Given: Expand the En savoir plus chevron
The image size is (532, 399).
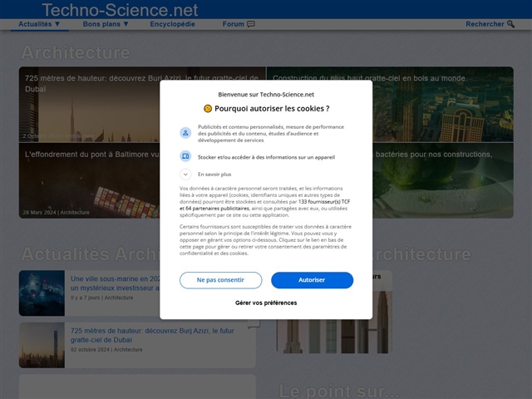Looking at the screenshot, I should [185, 175].
